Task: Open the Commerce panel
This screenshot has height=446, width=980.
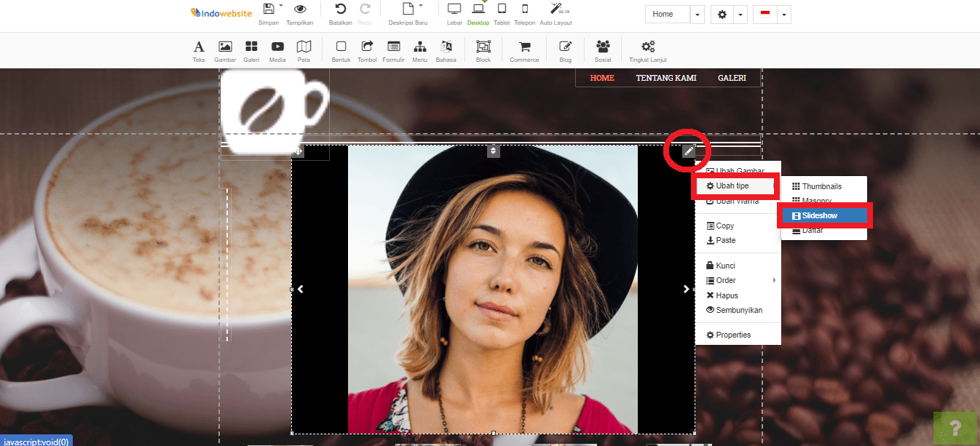Action: tap(524, 49)
